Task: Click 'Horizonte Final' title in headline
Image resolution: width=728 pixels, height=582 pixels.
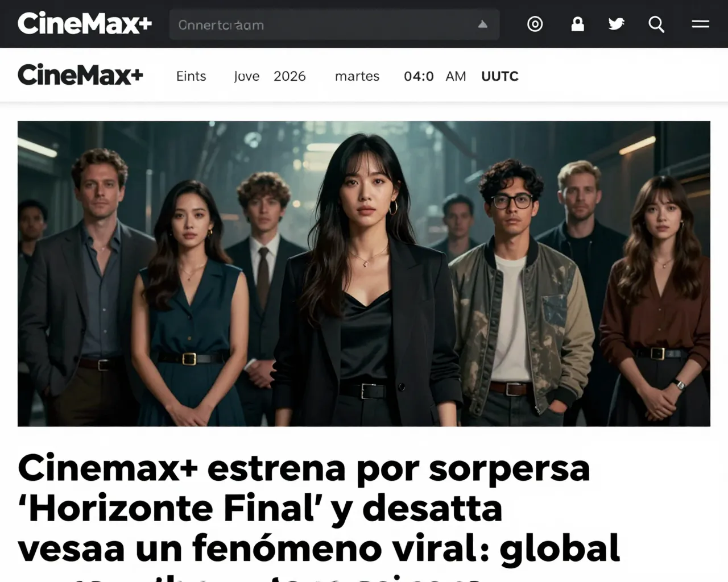Action: click(x=170, y=508)
